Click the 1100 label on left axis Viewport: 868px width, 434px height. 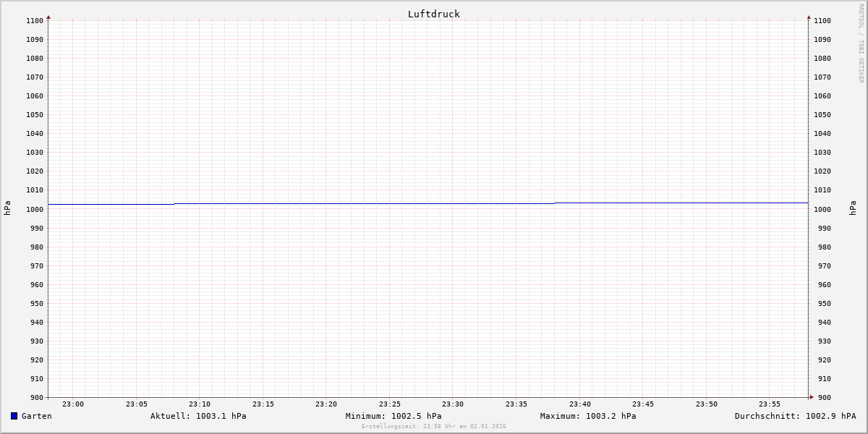pos(34,21)
